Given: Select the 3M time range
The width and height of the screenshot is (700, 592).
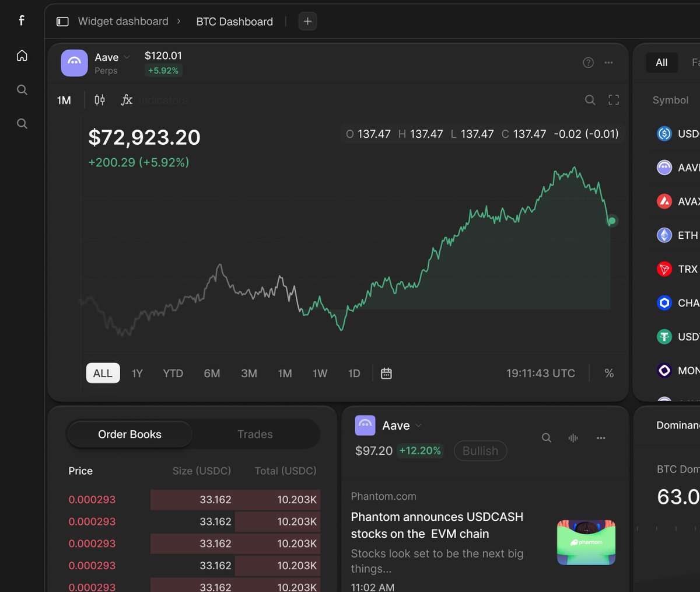Looking at the screenshot, I should [249, 373].
